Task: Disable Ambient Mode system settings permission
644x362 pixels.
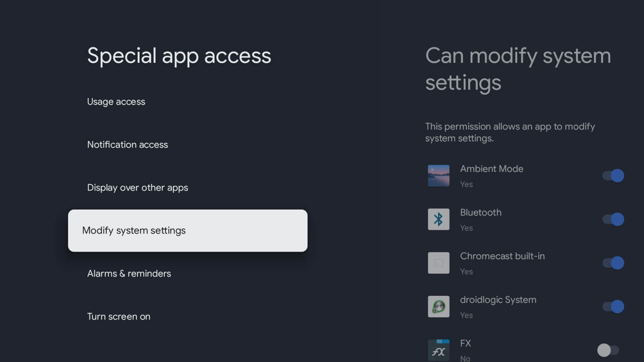Action: click(613, 175)
